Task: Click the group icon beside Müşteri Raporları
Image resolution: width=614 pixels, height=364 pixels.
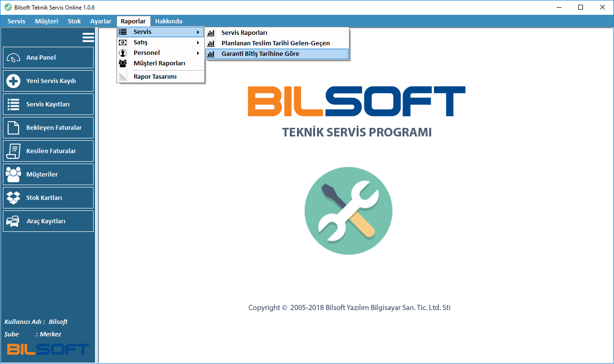Action: coord(123,63)
